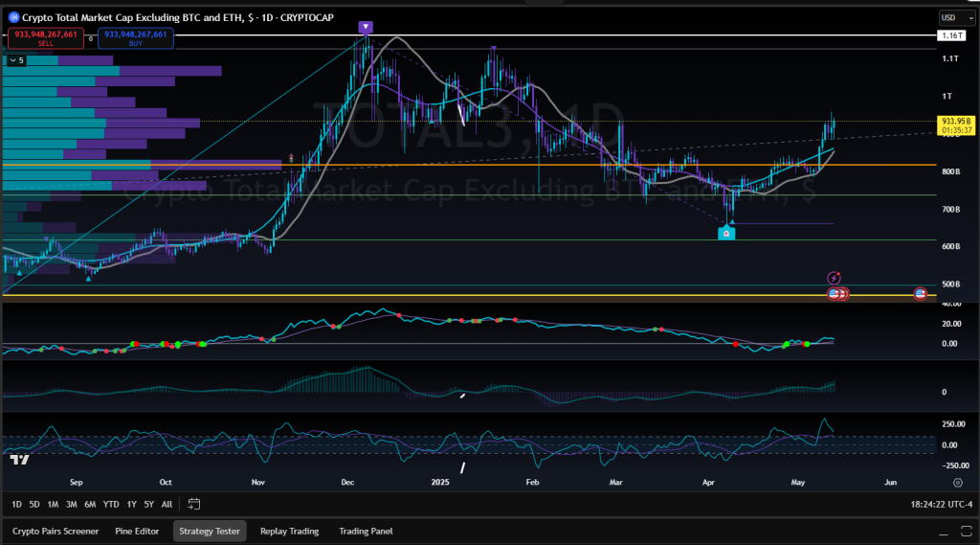Screen dimensions: 980x545
Task: Click the purple down-arrow marker at chart peak
Action: tap(366, 27)
